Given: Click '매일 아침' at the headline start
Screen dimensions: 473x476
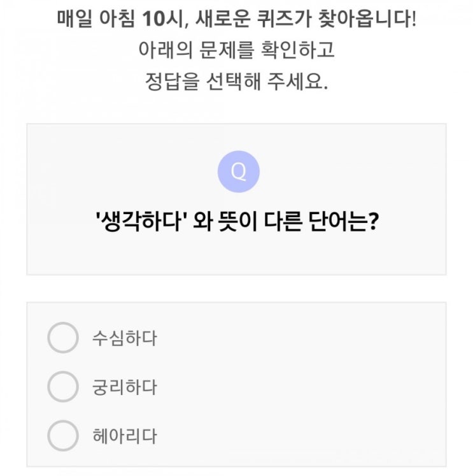Looking at the screenshot, I should coord(95,19).
